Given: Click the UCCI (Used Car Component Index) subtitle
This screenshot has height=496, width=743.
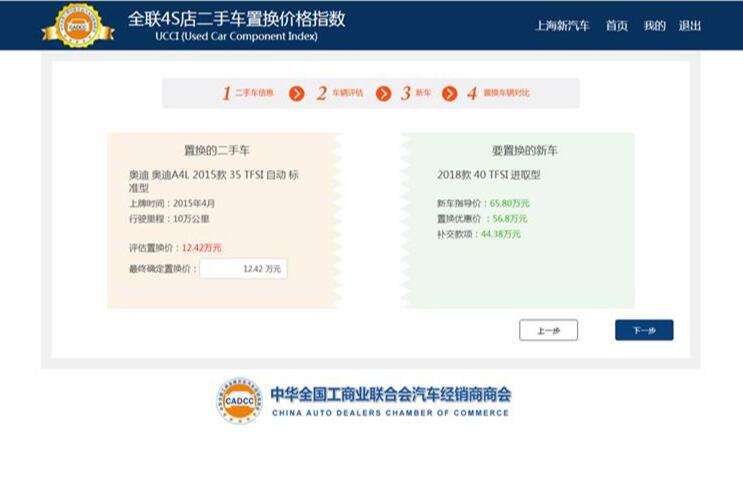Looking at the screenshot, I should [236, 36].
